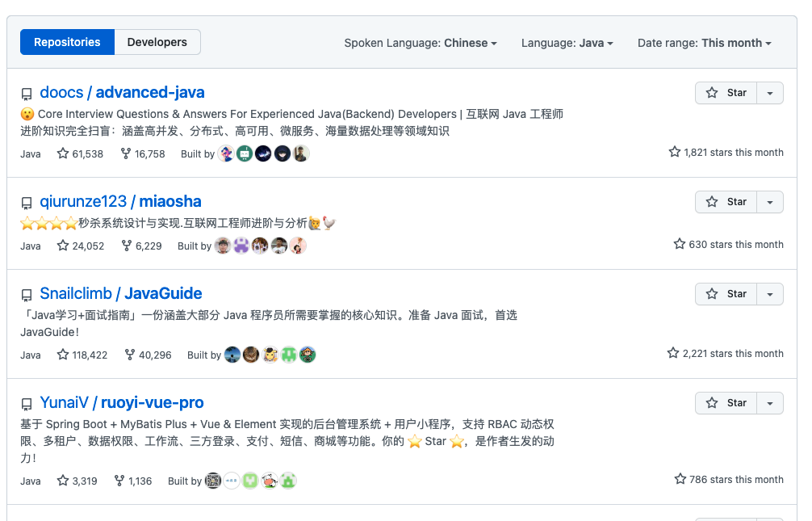Screen dimensions: 812x521
Task: Click the fork icon showing 40,296 on JavaGuide
Action: pyautogui.click(x=130, y=354)
